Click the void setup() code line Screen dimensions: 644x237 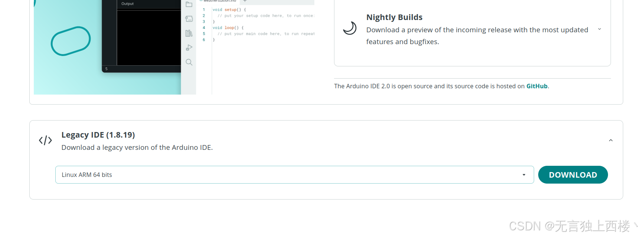229,10
